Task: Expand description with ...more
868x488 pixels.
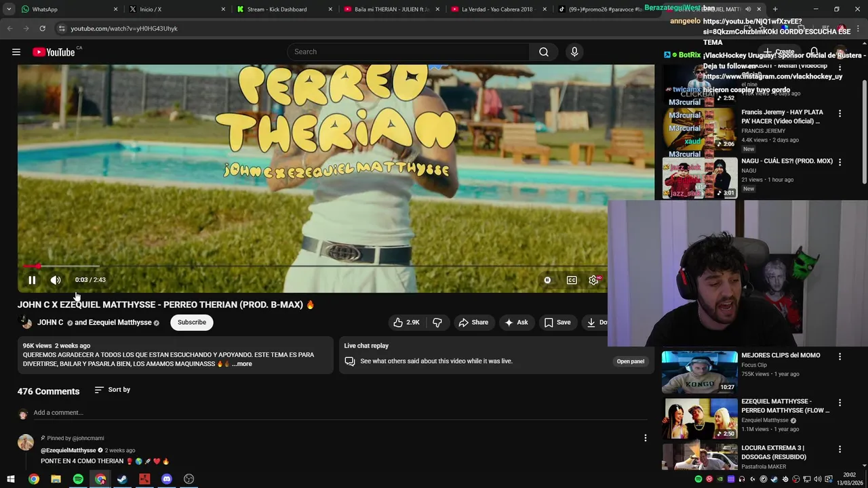Action: (x=242, y=364)
